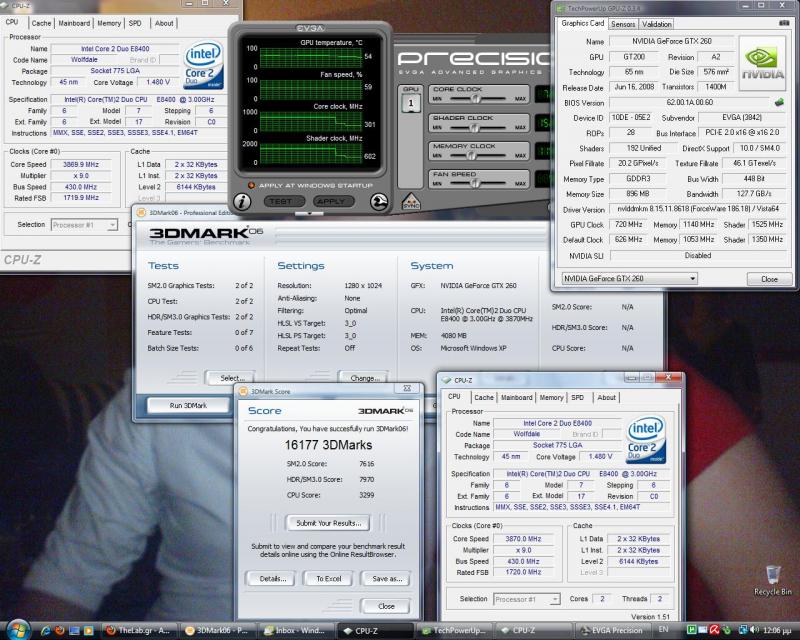Viewport: 800px width, 640px height.
Task: Open About tab in front CPU-Z window
Action: [606, 398]
